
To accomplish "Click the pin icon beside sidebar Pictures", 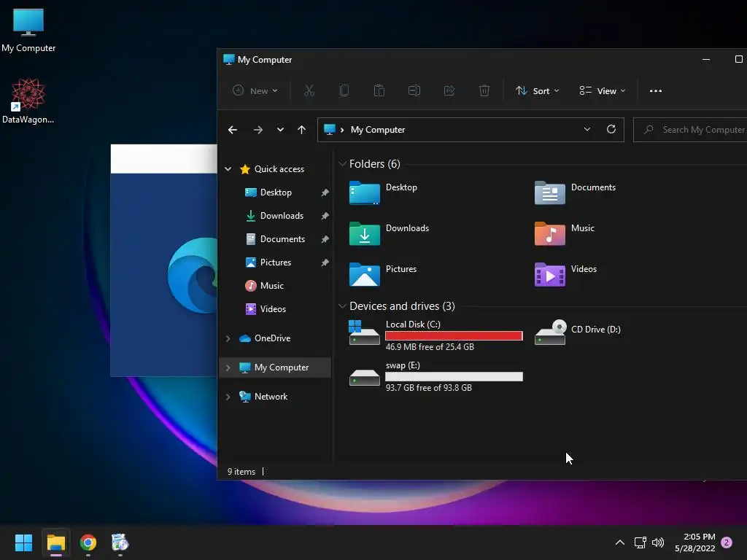I will coord(325,262).
